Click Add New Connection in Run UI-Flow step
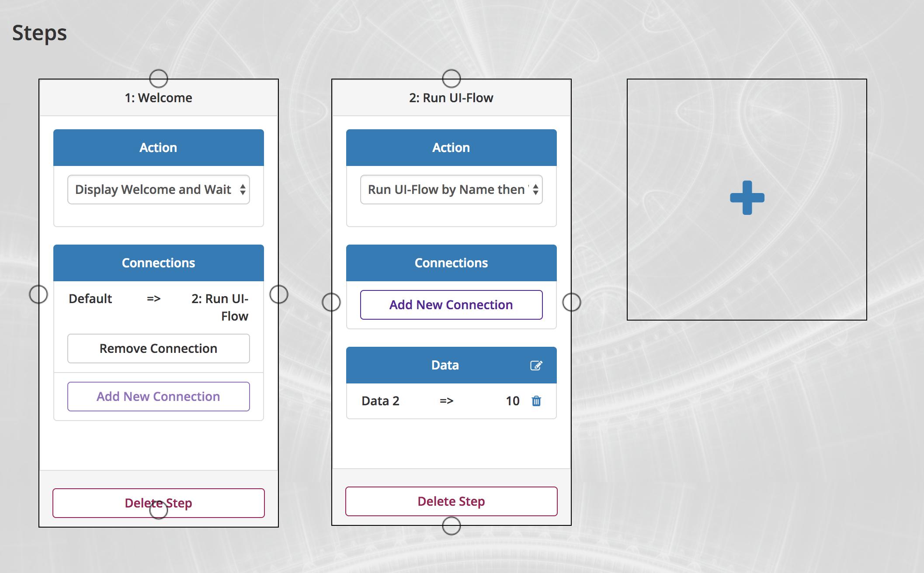Image resolution: width=924 pixels, height=573 pixels. (451, 305)
